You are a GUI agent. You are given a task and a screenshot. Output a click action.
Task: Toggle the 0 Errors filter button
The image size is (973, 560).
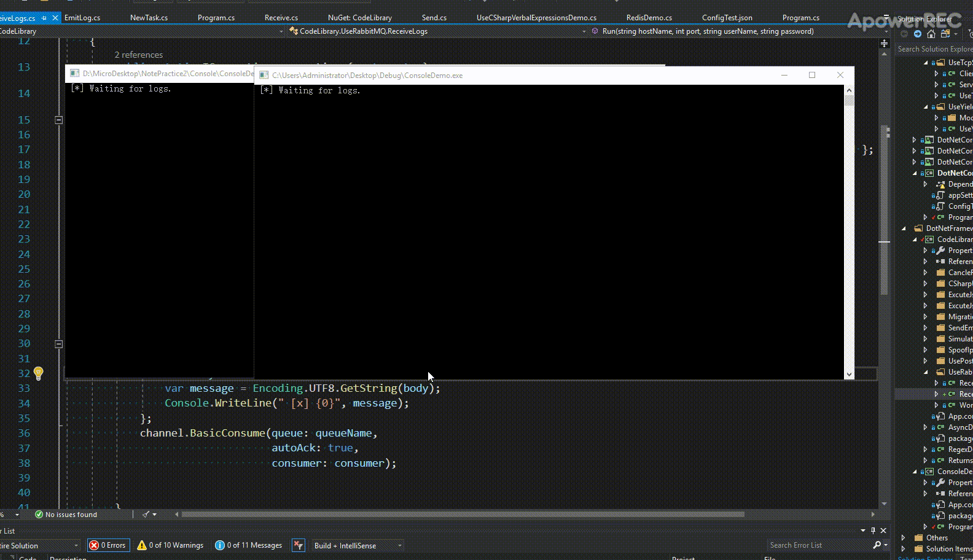(107, 545)
